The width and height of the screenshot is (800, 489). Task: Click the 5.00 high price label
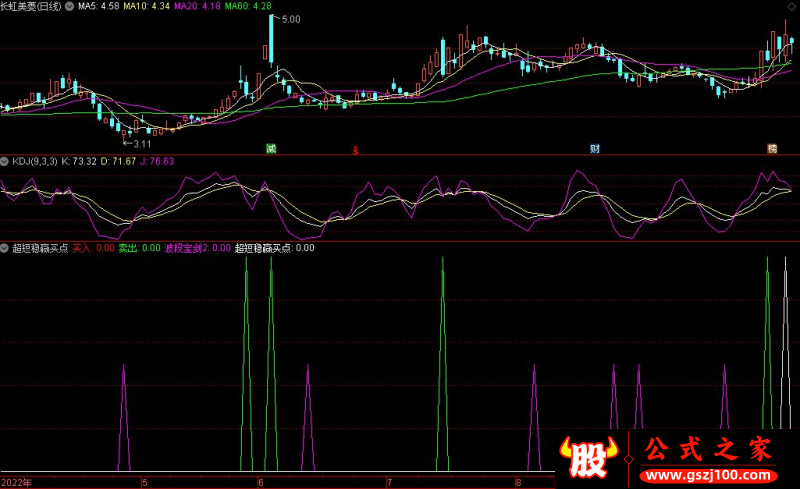(290, 19)
